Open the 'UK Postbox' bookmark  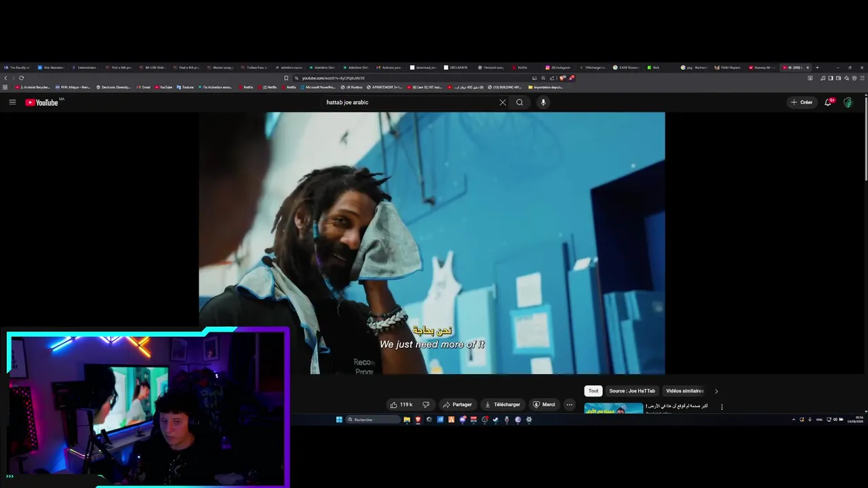coord(351,87)
